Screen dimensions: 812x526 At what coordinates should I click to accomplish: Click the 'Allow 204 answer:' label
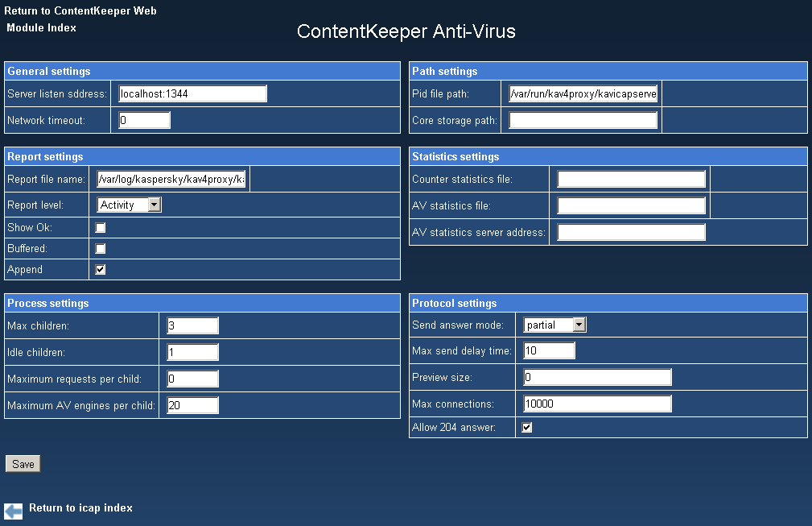tap(454, 428)
